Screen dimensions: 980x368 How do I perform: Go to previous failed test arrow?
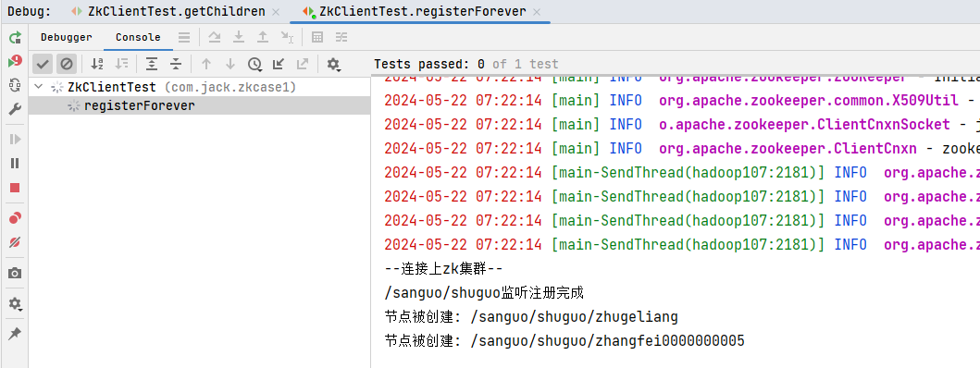[x=206, y=64]
